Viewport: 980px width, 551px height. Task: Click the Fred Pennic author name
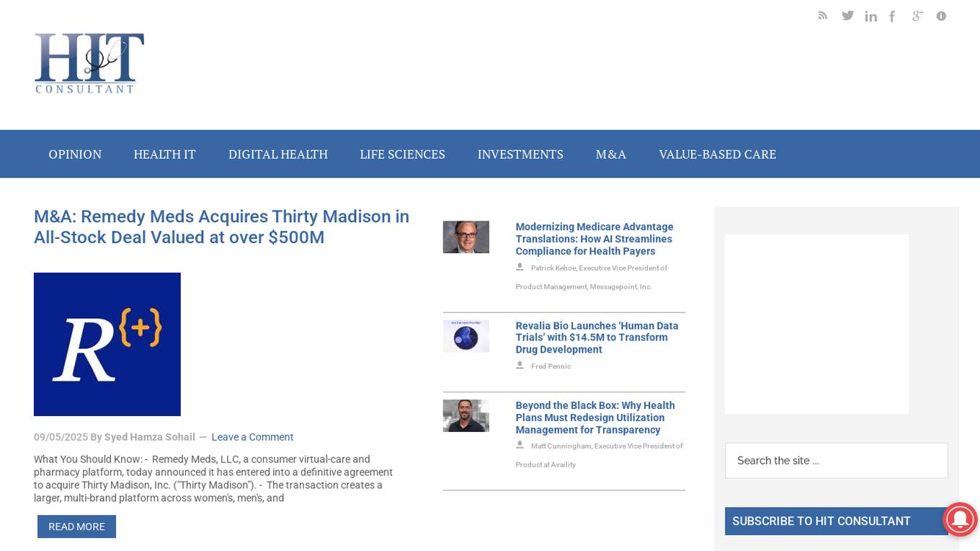coord(551,366)
